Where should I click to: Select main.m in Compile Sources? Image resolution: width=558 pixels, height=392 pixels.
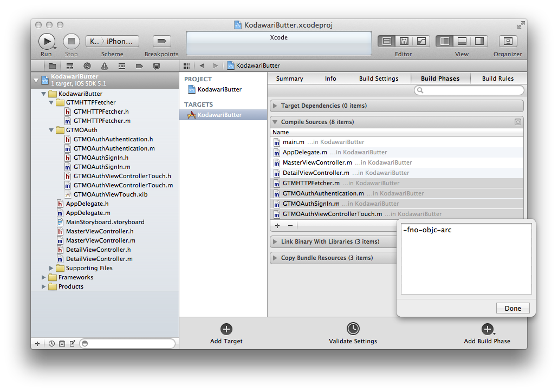pos(397,142)
